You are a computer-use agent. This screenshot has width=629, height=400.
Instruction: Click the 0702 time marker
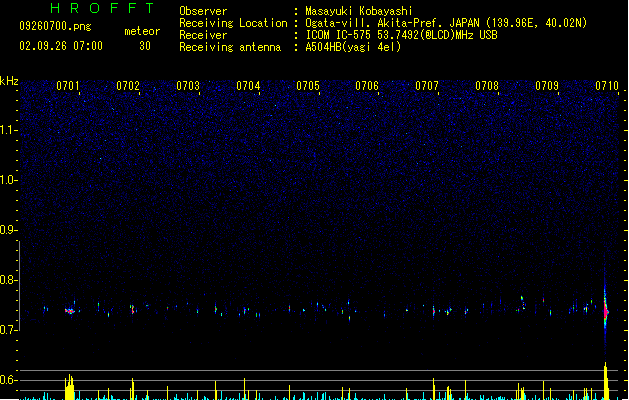(128, 86)
